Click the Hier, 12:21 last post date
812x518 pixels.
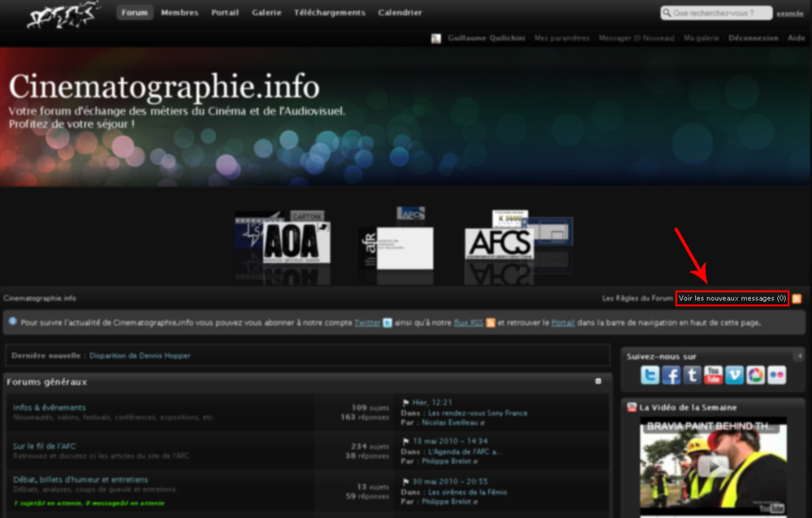[x=433, y=403]
